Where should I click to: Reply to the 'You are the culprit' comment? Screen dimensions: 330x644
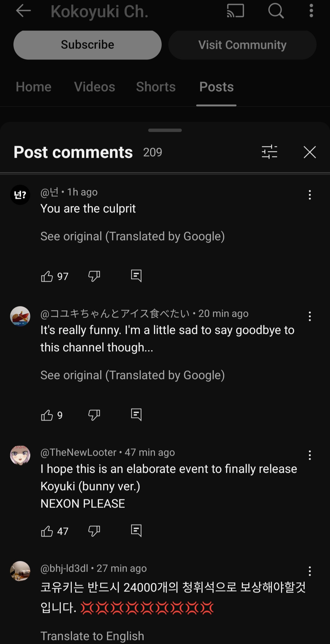[136, 276]
